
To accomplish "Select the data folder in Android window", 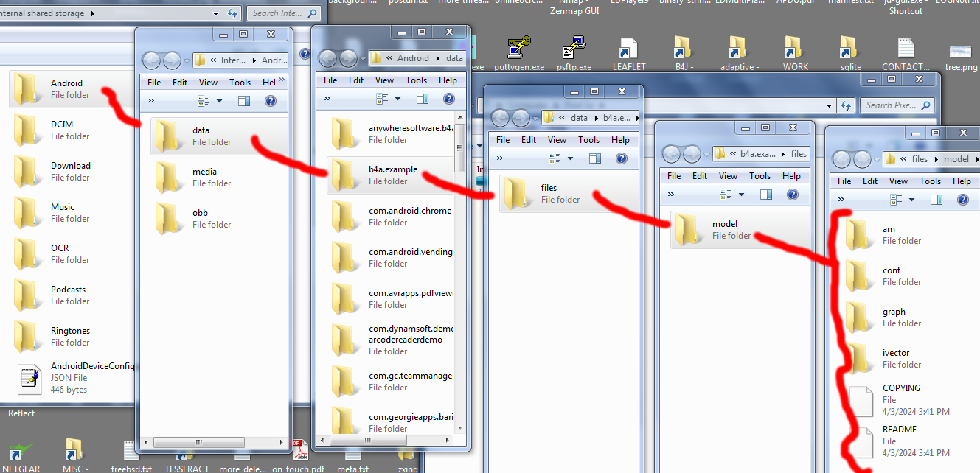I will click(x=218, y=136).
